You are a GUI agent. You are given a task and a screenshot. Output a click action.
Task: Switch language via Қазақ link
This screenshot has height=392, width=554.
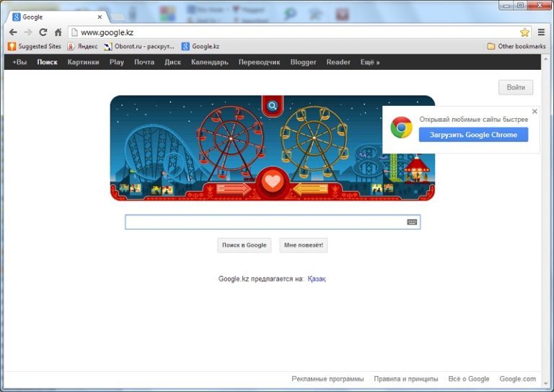pos(317,279)
